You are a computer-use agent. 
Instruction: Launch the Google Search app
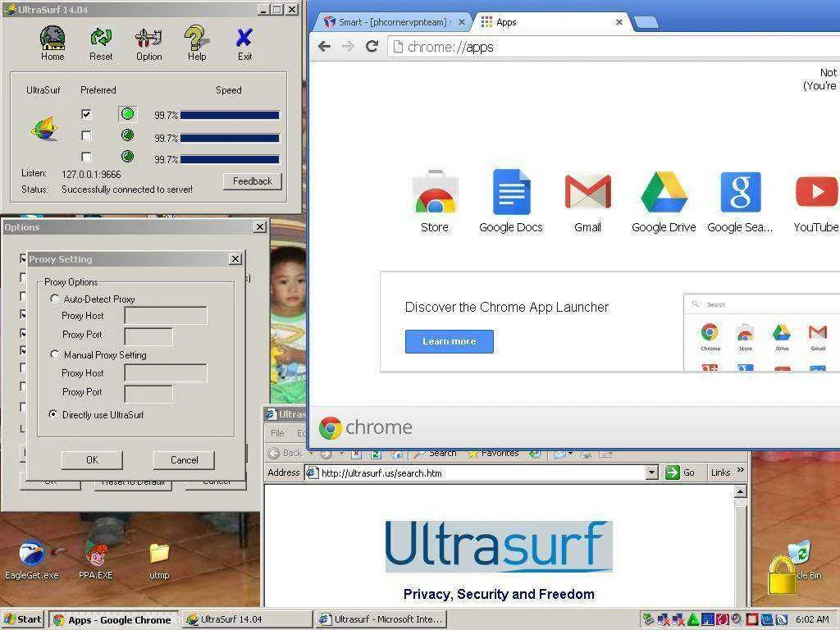(x=740, y=202)
